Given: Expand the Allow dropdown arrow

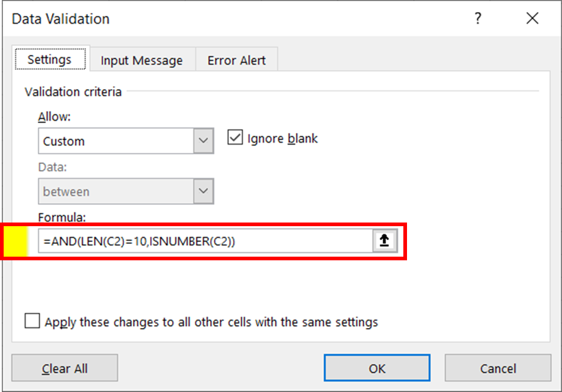Looking at the screenshot, I should 203,141.
